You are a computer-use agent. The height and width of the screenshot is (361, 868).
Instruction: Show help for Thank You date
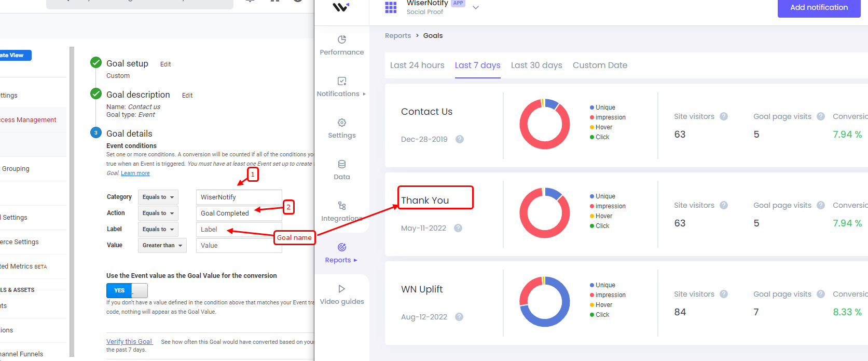click(x=458, y=228)
